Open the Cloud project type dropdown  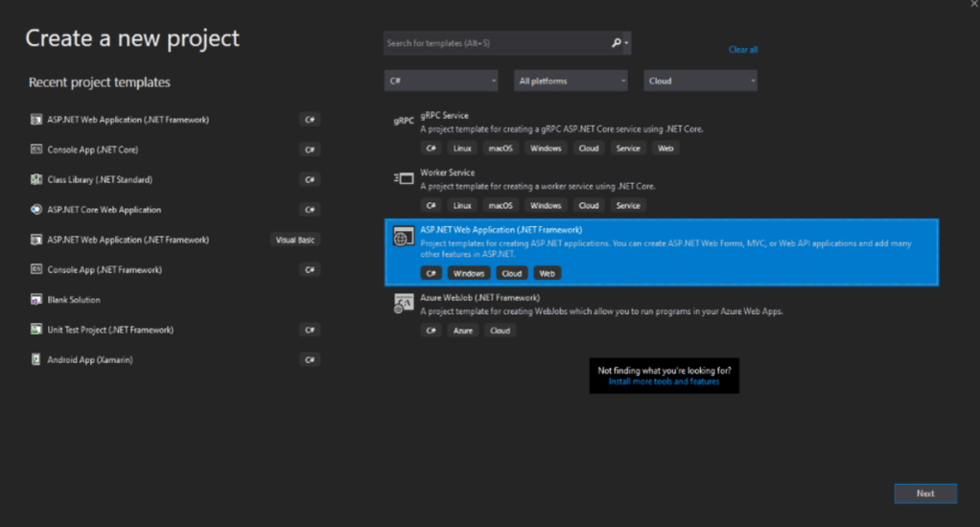point(700,81)
